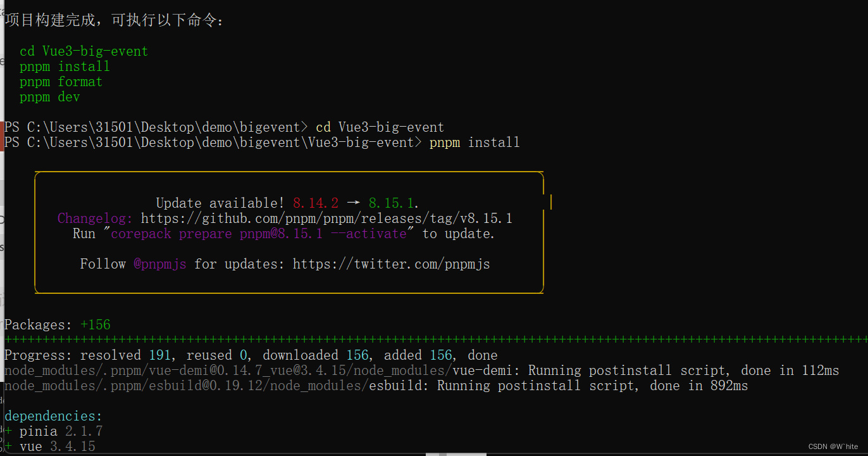Click the prompt line 'cd Vue3-big-event' command
Screen dimensions: 868x456
click(x=380, y=127)
